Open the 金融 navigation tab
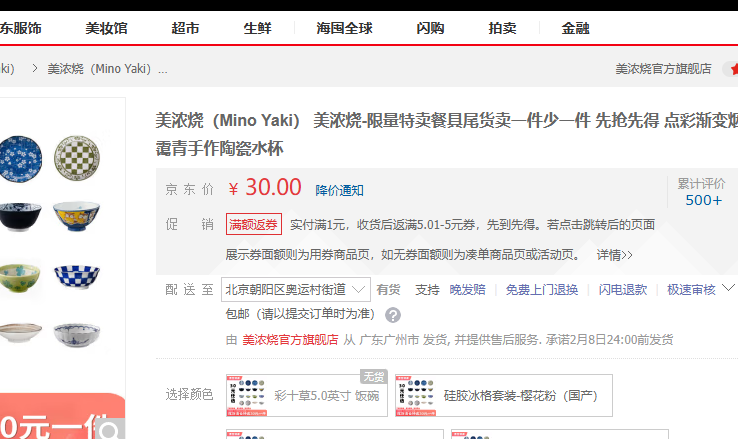 click(x=575, y=28)
